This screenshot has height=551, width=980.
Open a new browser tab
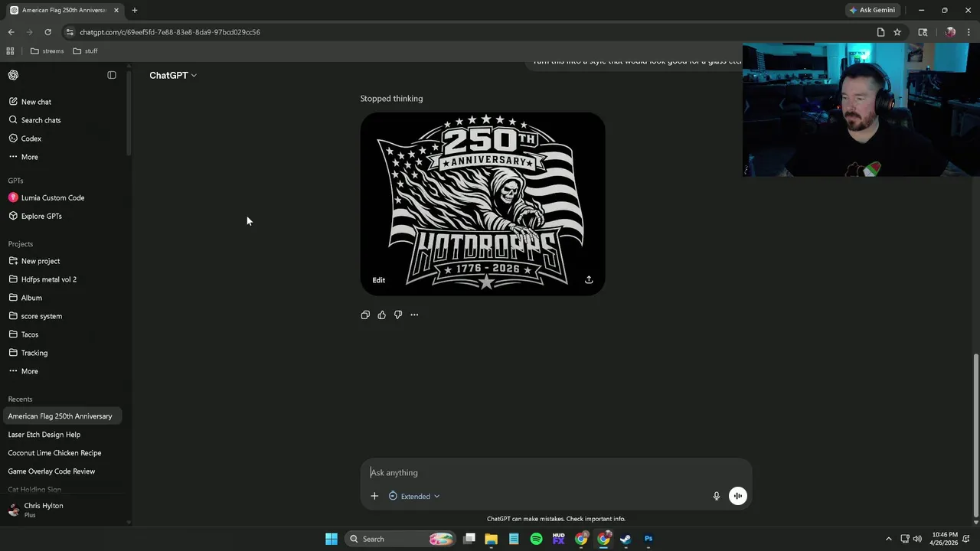pos(135,10)
